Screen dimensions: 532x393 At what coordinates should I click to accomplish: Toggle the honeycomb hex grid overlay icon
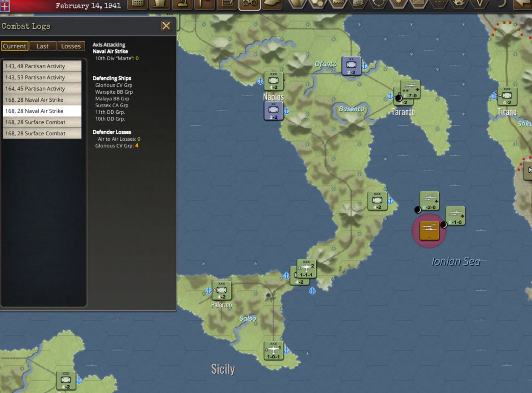coord(318,4)
